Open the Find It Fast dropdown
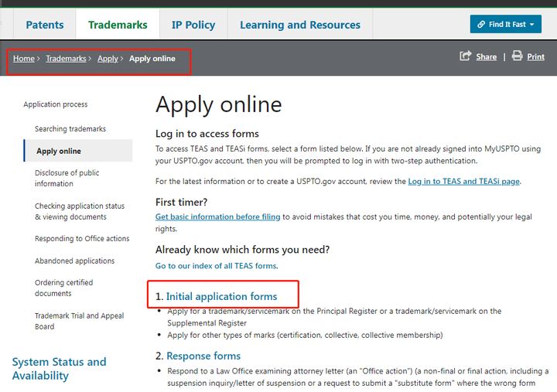 click(x=505, y=24)
